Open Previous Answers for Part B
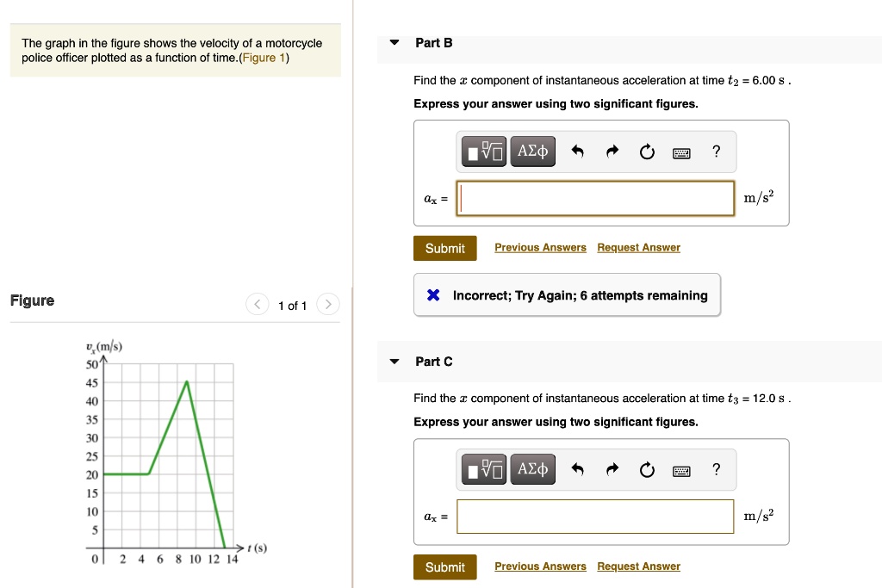The height and width of the screenshot is (588, 882). 540,248
